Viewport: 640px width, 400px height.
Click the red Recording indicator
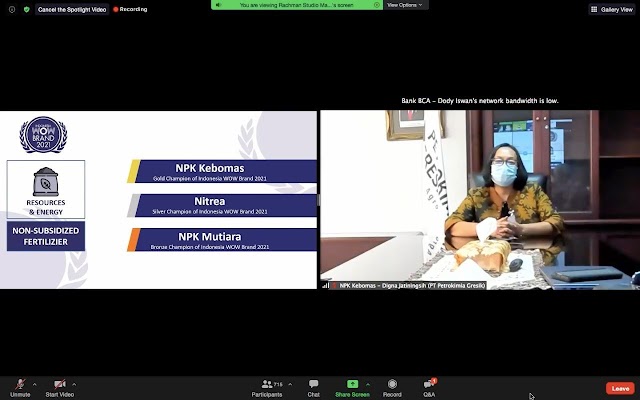click(x=130, y=9)
